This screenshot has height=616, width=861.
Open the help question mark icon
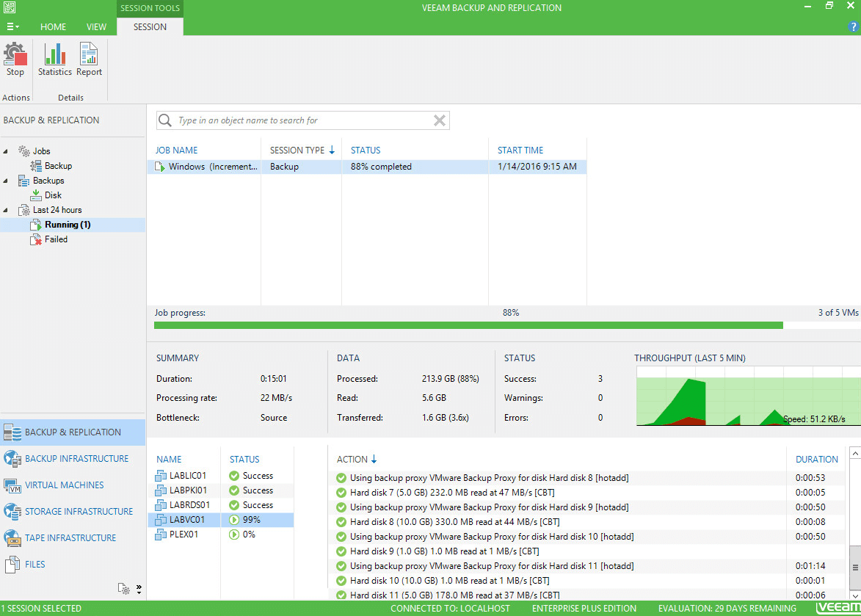pos(853,26)
